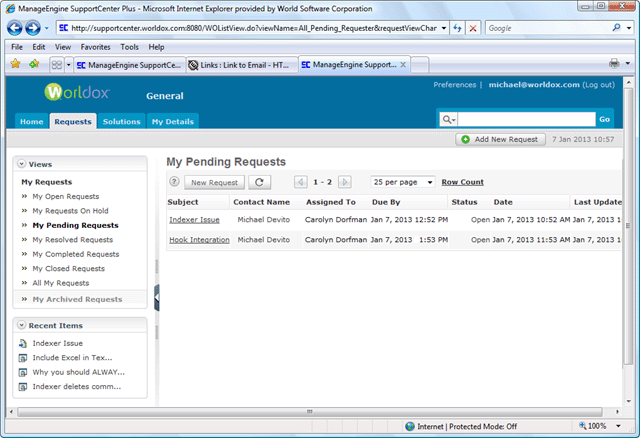Switch to Links : Link to Email tab
This screenshot has width=640, height=438.
point(242,65)
